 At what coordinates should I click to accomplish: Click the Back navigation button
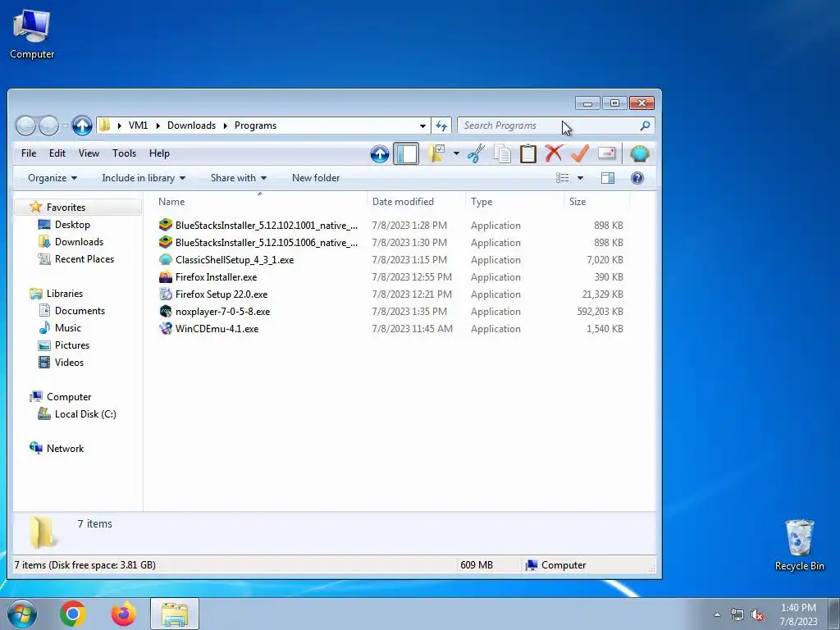pyautogui.click(x=25, y=126)
